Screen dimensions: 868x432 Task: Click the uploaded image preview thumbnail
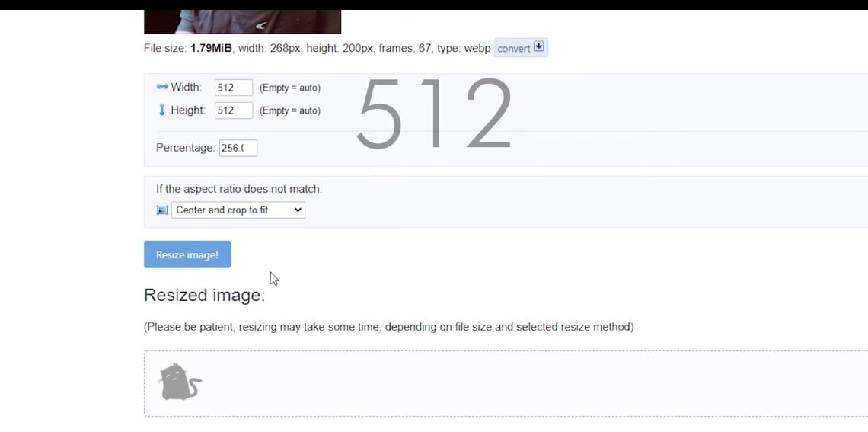[x=242, y=21]
